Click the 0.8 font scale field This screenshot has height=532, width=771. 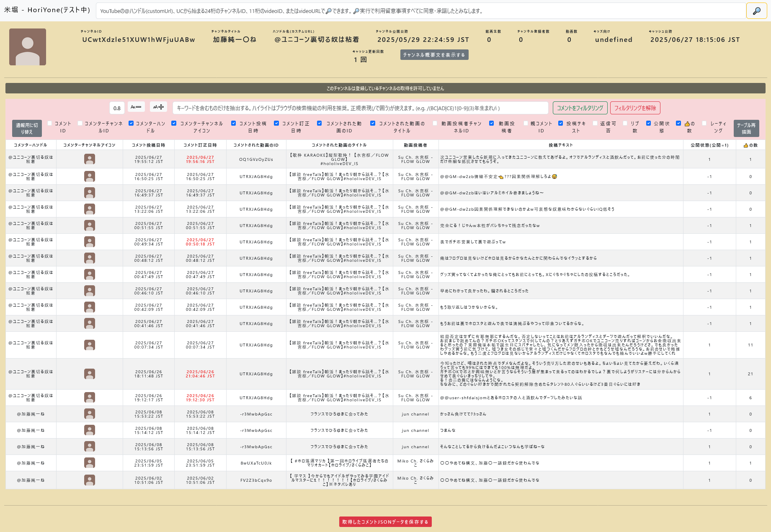tap(117, 108)
